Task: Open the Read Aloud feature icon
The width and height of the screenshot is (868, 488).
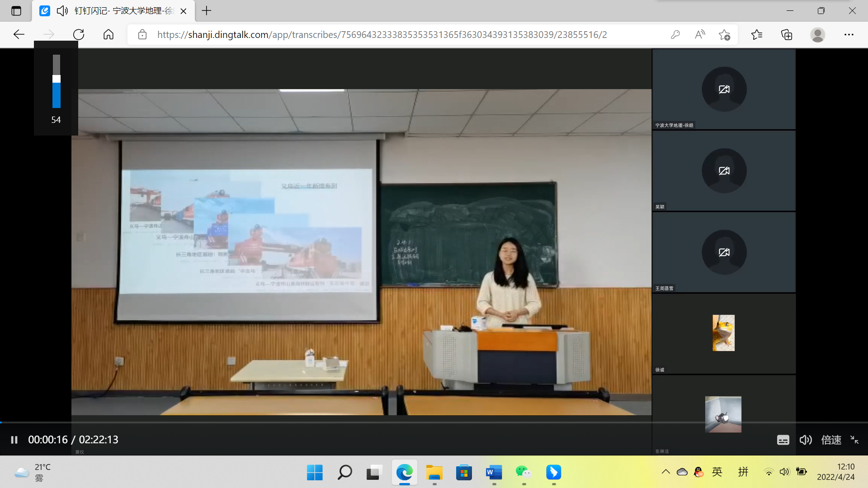Action: click(x=700, y=35)
